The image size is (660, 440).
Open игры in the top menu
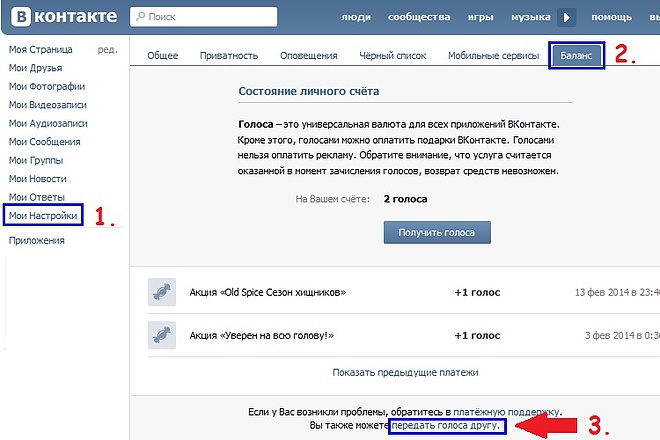[480, 17]
